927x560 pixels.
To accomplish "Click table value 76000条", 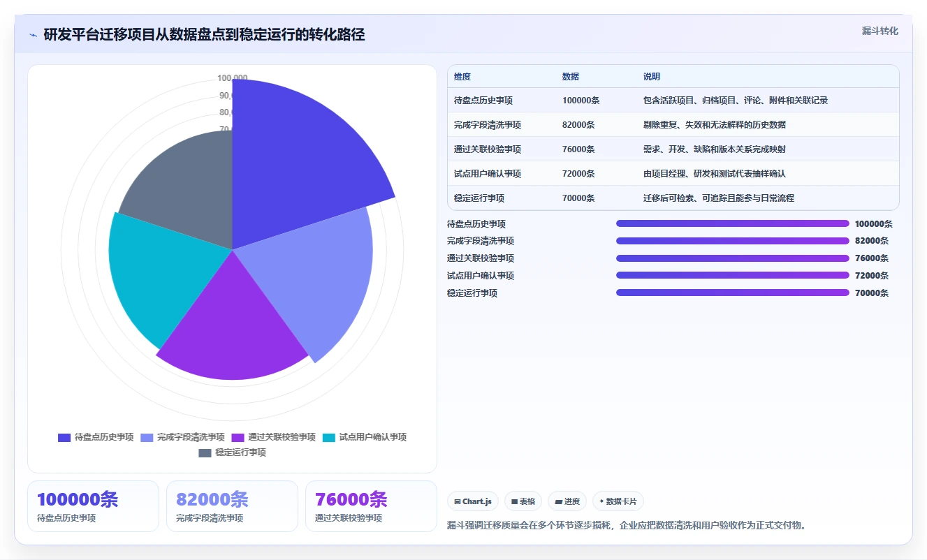I will (x=578, y=149).
